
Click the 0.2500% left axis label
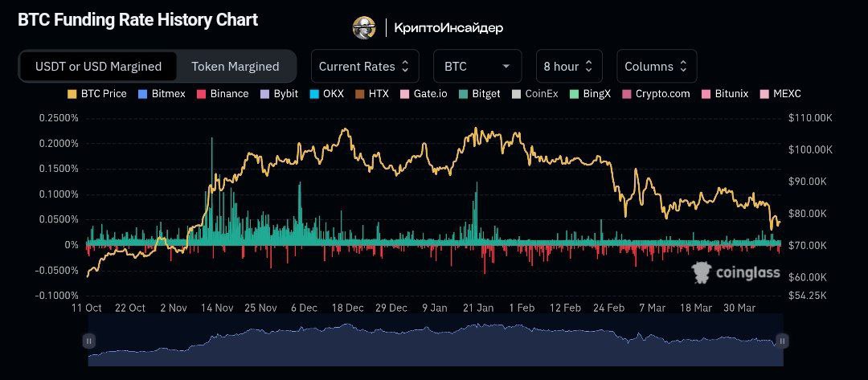[x=59, y=118]
